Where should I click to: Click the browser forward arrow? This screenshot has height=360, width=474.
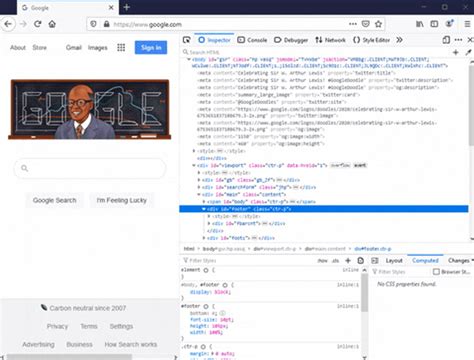click(23, 24)
